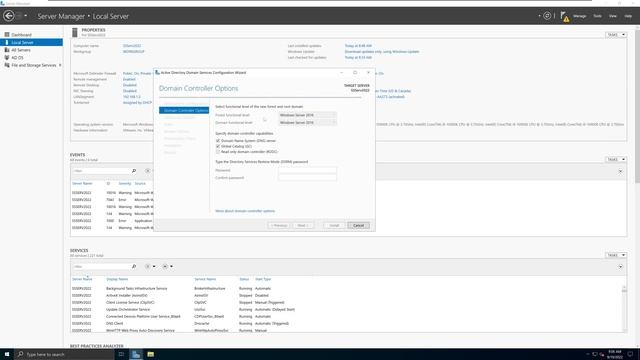Image resolution: width=640 pixels, height=360 pixels.
Task: Sort Services by Start Type column
Action: point(263,279)
